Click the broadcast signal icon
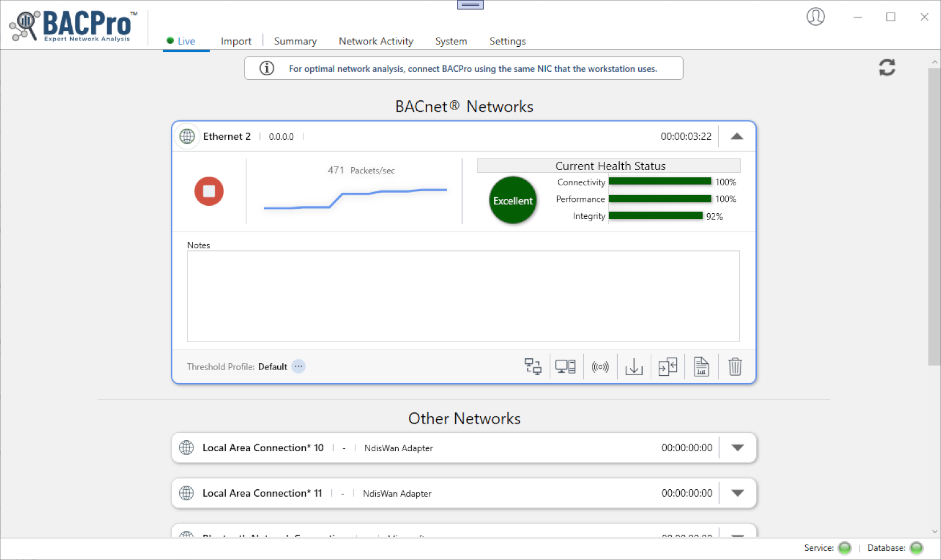941x560 pixels. coord(600,367)
